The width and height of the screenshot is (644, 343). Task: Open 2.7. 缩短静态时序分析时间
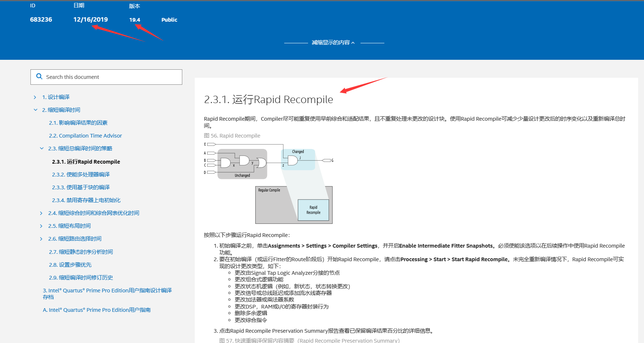tap(81, 252)
